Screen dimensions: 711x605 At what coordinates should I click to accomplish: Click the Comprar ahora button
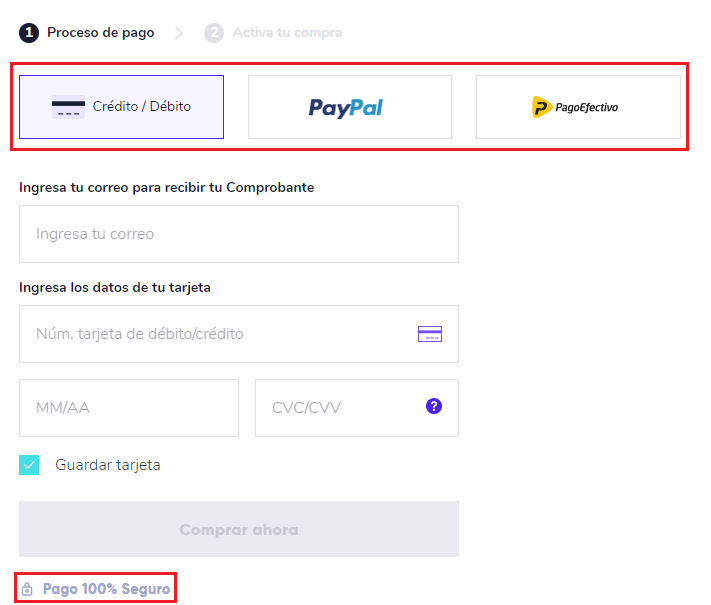239,529
